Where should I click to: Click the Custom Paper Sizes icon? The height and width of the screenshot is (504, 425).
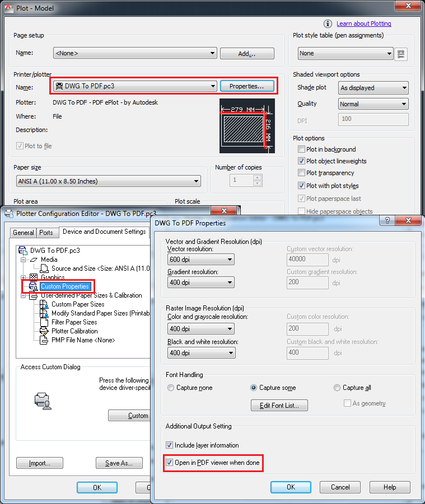point(44,304)
